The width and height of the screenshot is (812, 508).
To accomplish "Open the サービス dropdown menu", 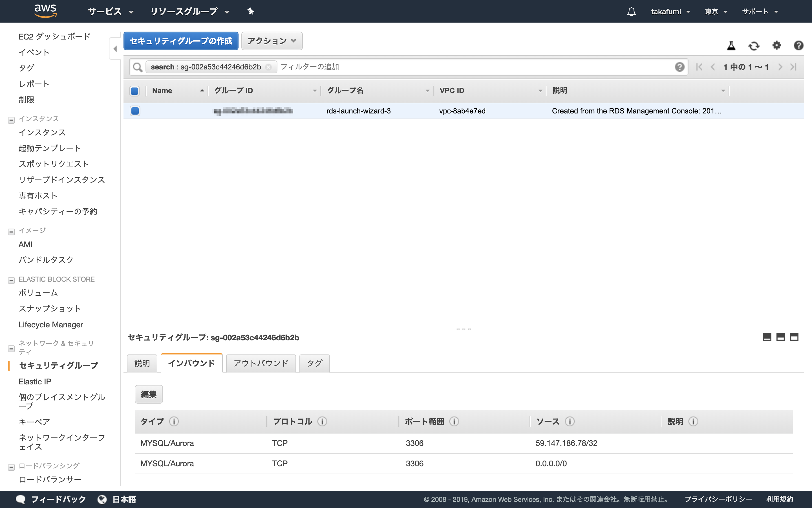I will tap(111, 11).
